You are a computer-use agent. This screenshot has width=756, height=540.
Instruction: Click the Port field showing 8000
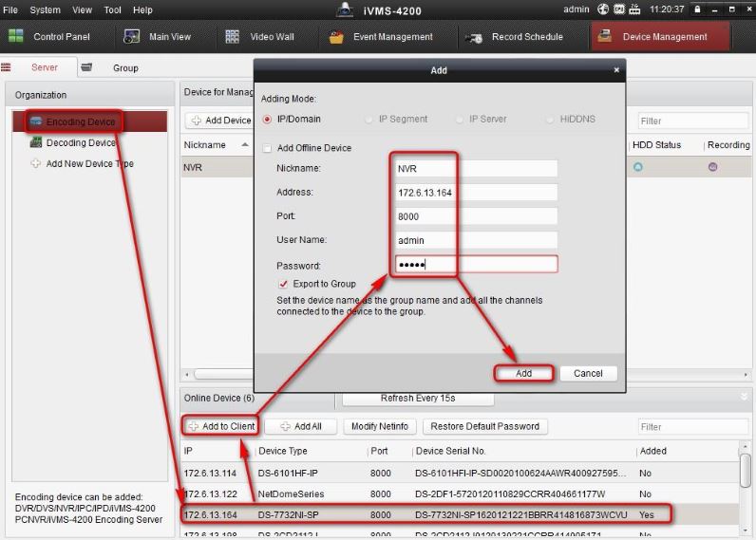point(476,216)
